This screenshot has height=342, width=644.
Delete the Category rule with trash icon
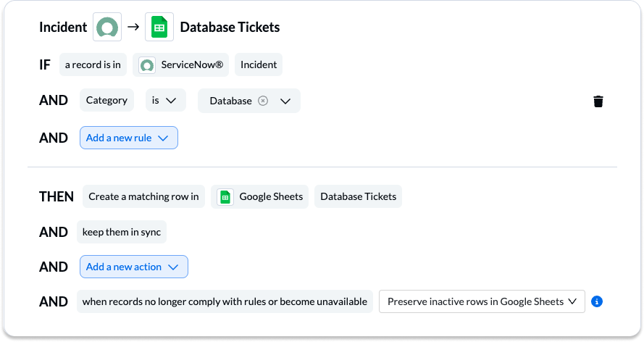coord(598,101)
